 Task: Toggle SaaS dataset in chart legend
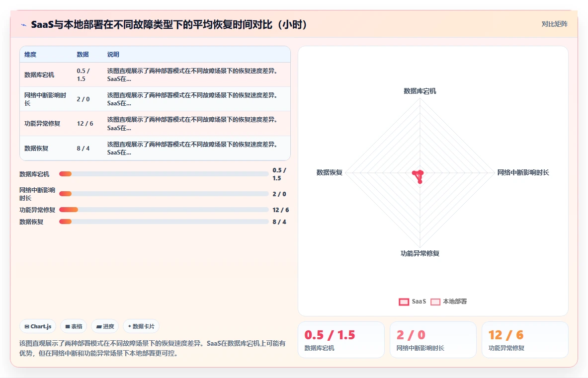(x=413, y=302)
